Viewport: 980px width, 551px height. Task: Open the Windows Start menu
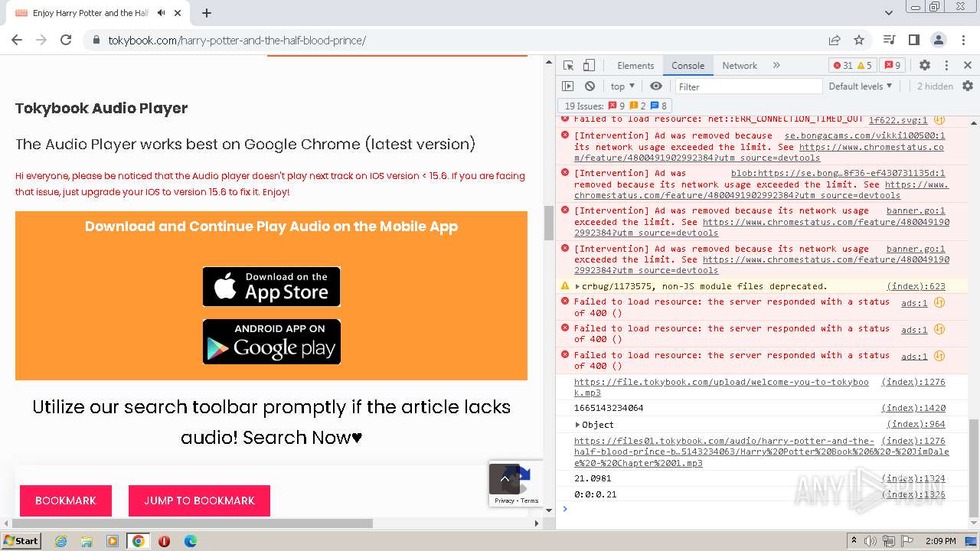(x=21, y=541)
